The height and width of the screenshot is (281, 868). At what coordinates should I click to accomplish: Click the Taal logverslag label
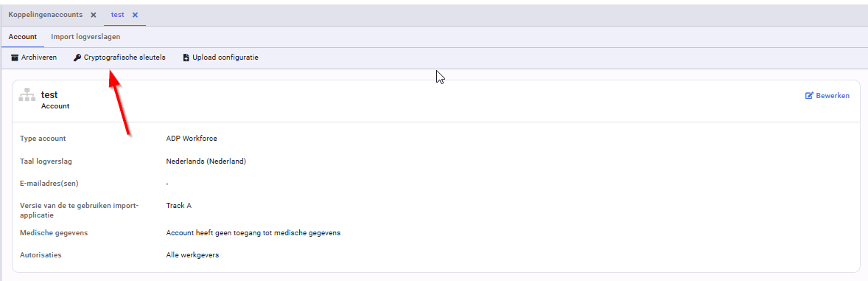pos(46,162)
